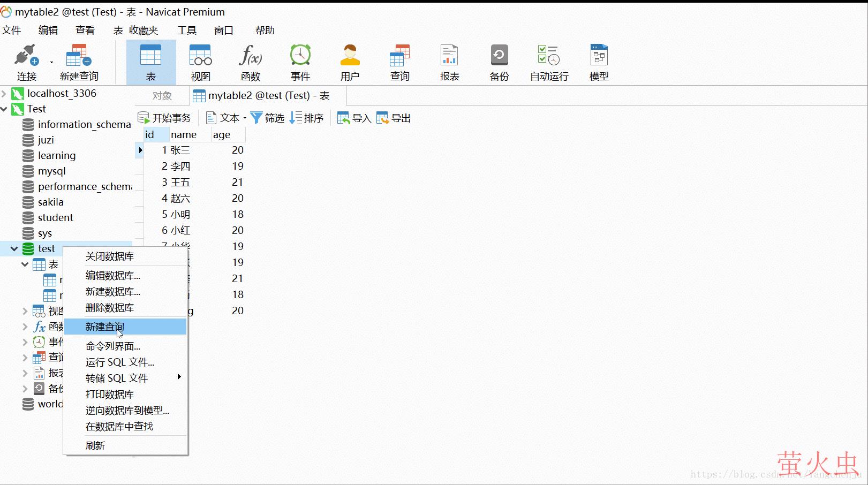Select the sakila database in tree
The image size is (868, 485).
click(x=50, y=202)
